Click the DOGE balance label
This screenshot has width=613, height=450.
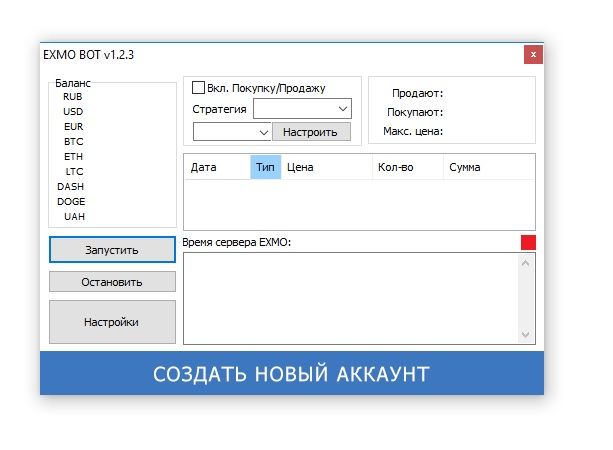71,201
